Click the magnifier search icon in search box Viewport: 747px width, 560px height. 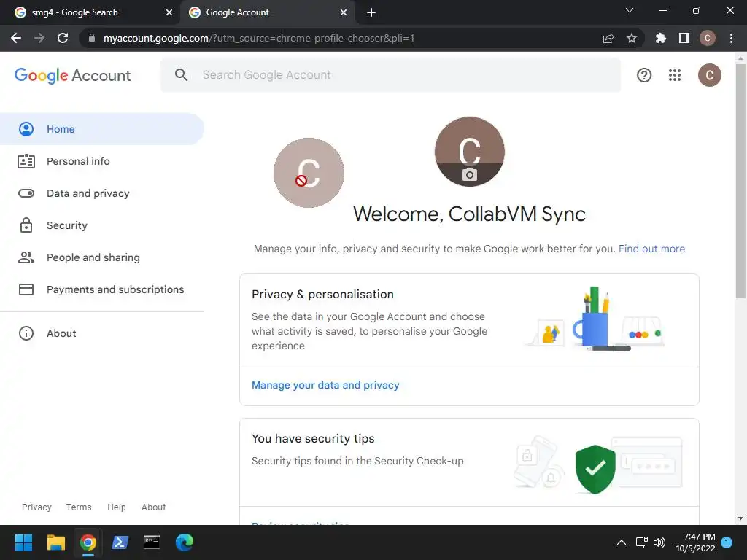181,75
